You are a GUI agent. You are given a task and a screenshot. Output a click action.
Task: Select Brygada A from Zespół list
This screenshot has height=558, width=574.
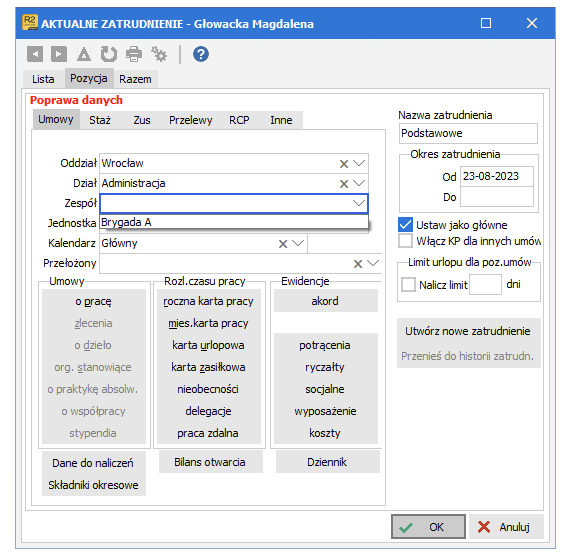pyautogui.click(x=234, y=222)
